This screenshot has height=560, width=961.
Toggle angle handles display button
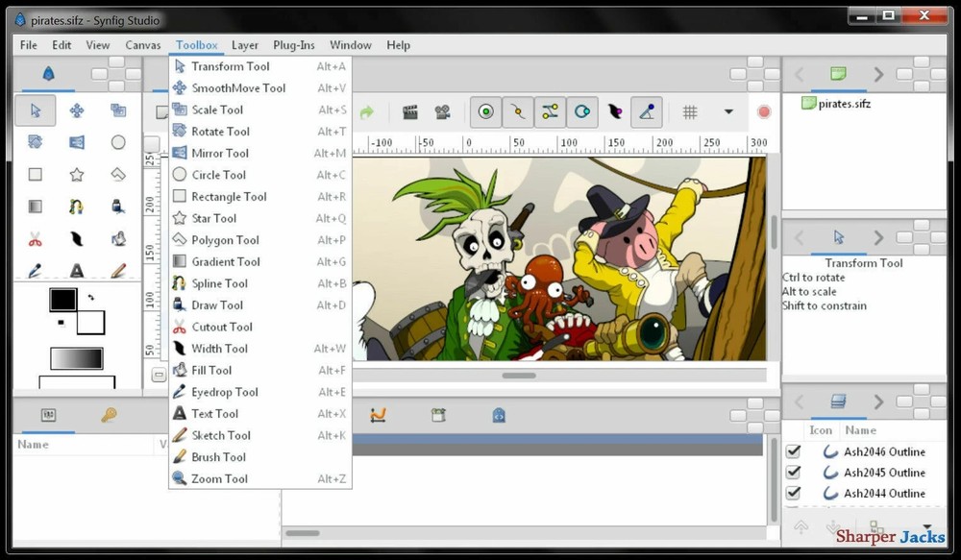click(x=647, y=112)
